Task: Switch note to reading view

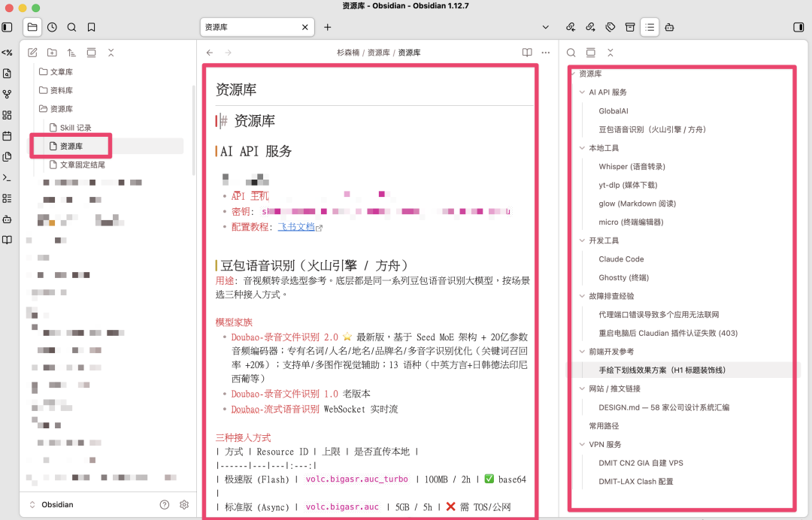Action: [x=526, y=53]
